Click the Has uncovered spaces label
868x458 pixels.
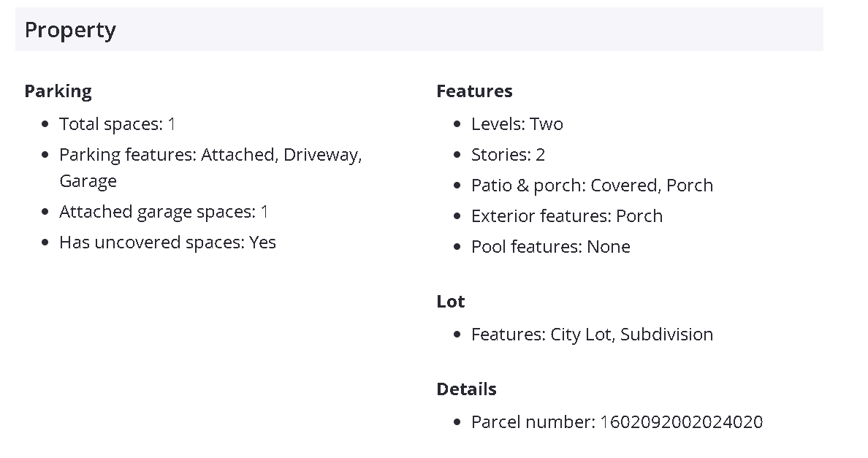pyautogui.click(x=151, y=243)
